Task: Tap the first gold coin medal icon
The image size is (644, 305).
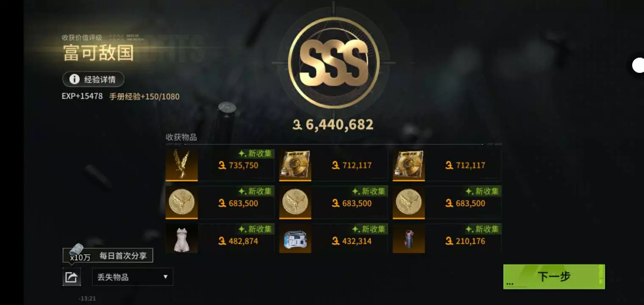Action: pos(181,202)
